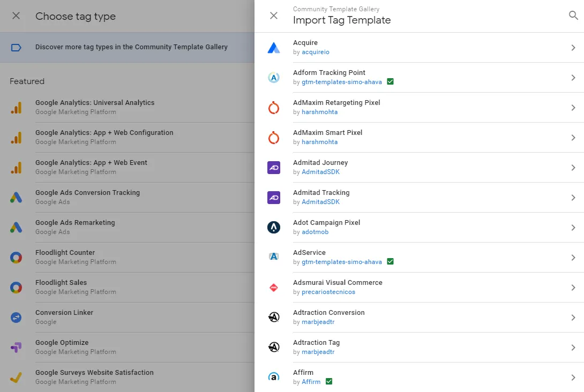Expand the Admitad Journey chevron
Image resolution: width=584 pixels, height=392 pixels.
[x=573, y=168]
